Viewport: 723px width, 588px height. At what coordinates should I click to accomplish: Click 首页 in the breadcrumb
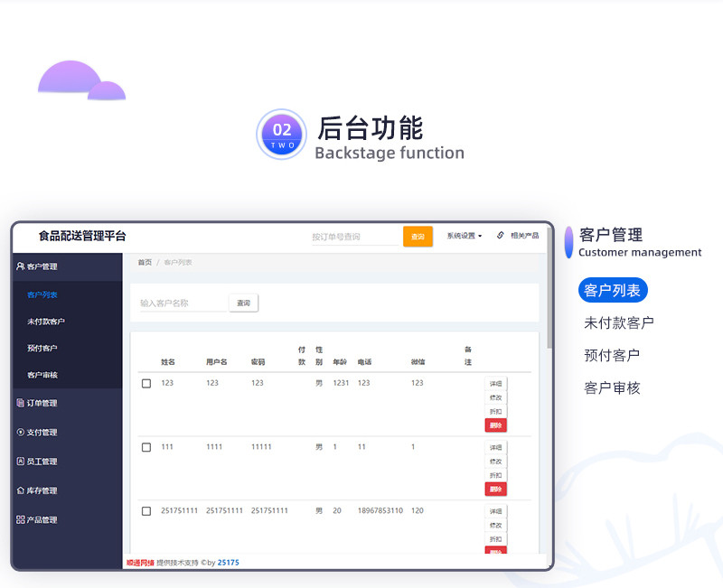tap(145, 262)
